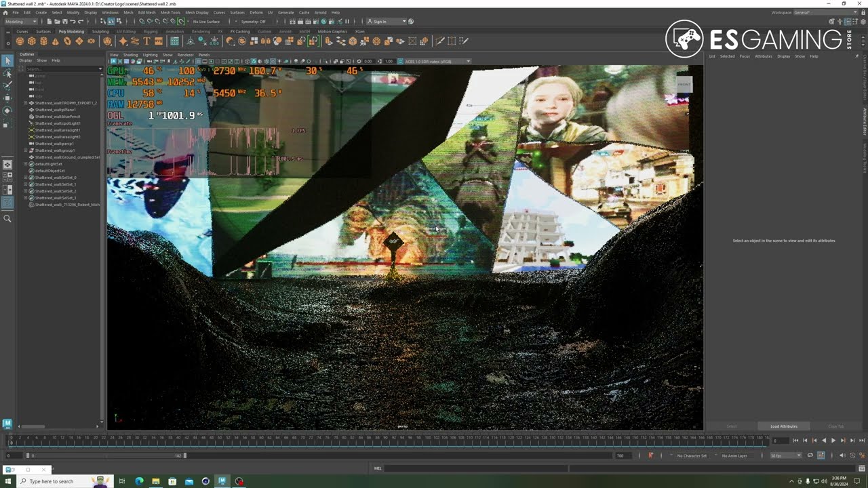Viewport: 868px width, 488px height.
Task: Expand defaultLightSet node in Outliner
Action: click(x=26, y=164)
